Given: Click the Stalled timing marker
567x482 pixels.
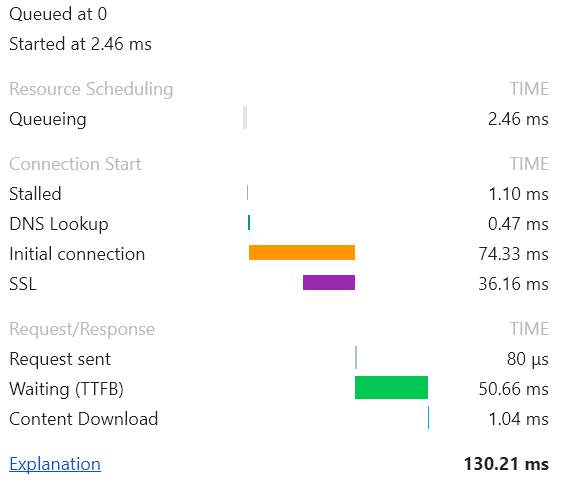Looking at the screenshot, I should coord(247,192).
